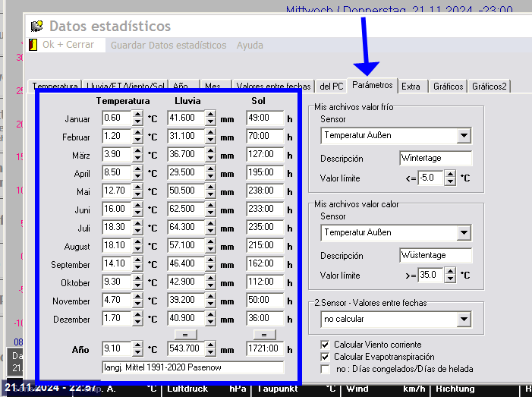
Task: Switch to the Gráficos tab
Action: 448,87
